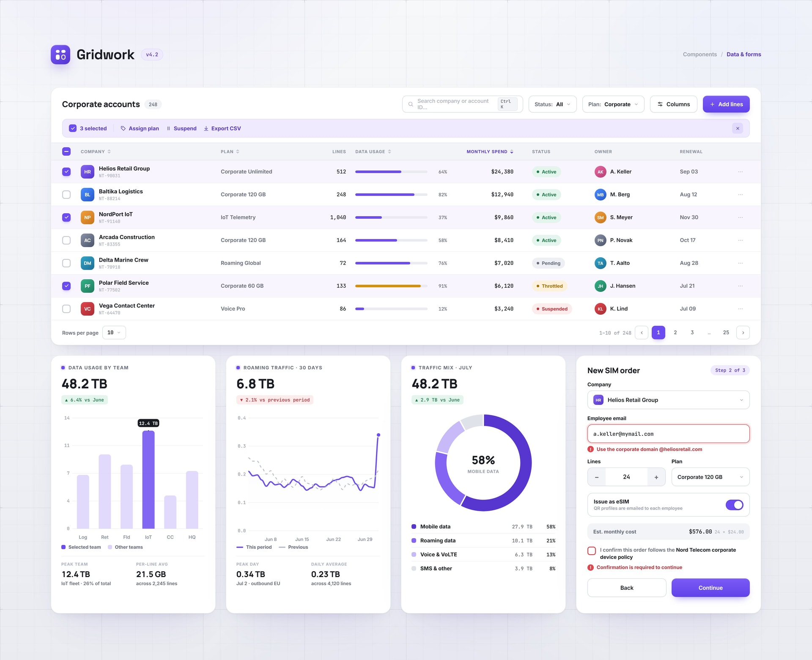Click Assign plan action

click(140, 128)
